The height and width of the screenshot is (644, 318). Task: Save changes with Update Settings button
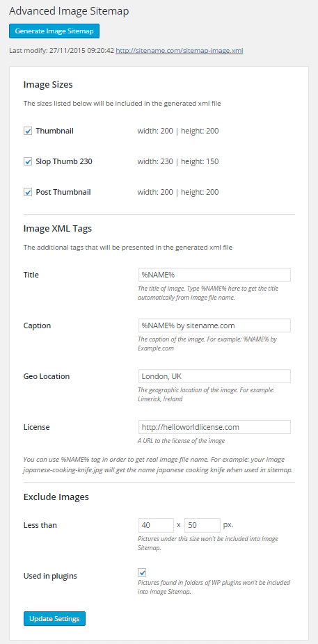click(55, 618)
